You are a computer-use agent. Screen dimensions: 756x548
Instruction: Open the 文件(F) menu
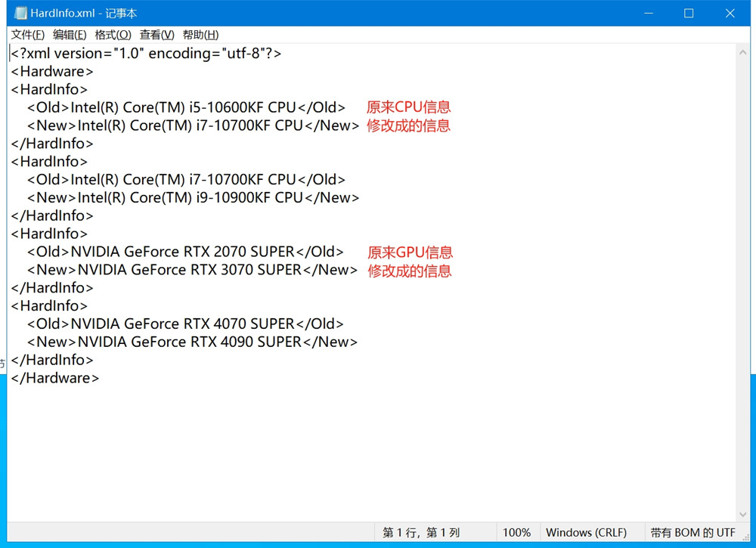click(x=27, y=35)
